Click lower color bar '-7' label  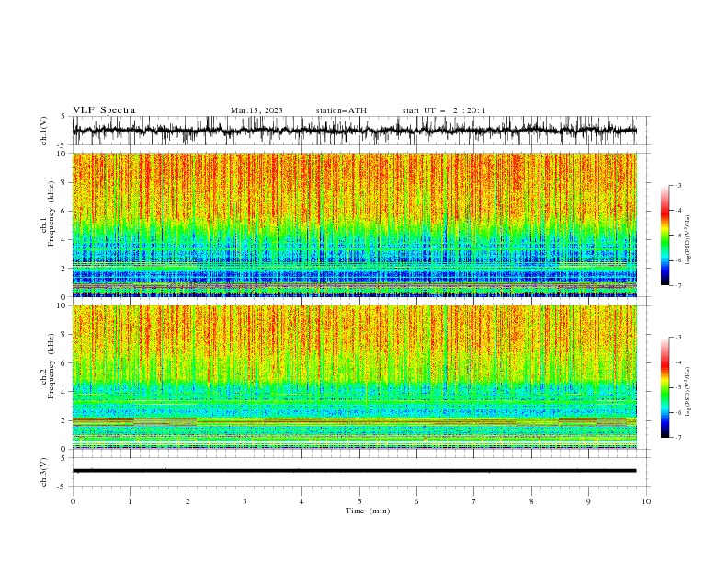[678, 437]
